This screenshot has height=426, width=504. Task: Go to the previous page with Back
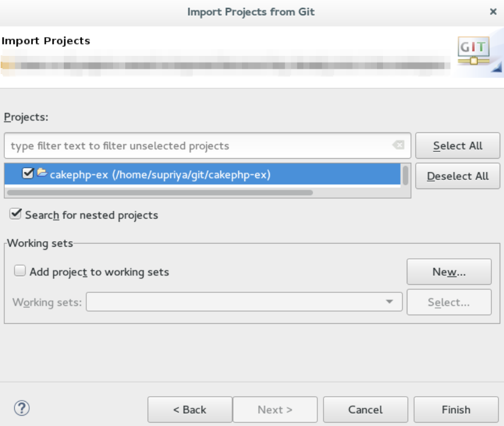190,410
